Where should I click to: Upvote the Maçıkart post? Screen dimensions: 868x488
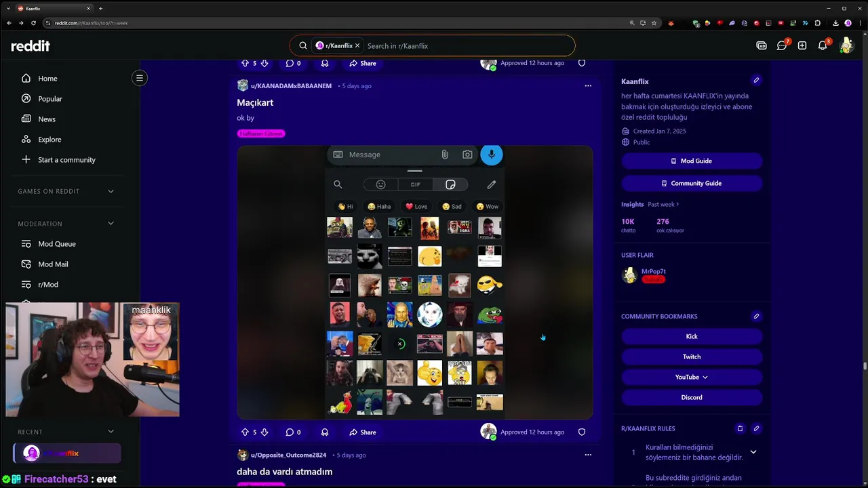click(x=245, y=432)
